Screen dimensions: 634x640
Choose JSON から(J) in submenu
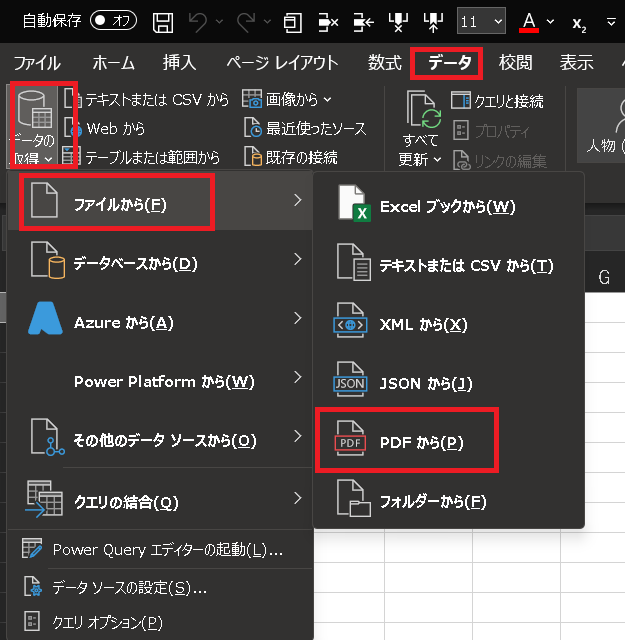click(449, 381)
